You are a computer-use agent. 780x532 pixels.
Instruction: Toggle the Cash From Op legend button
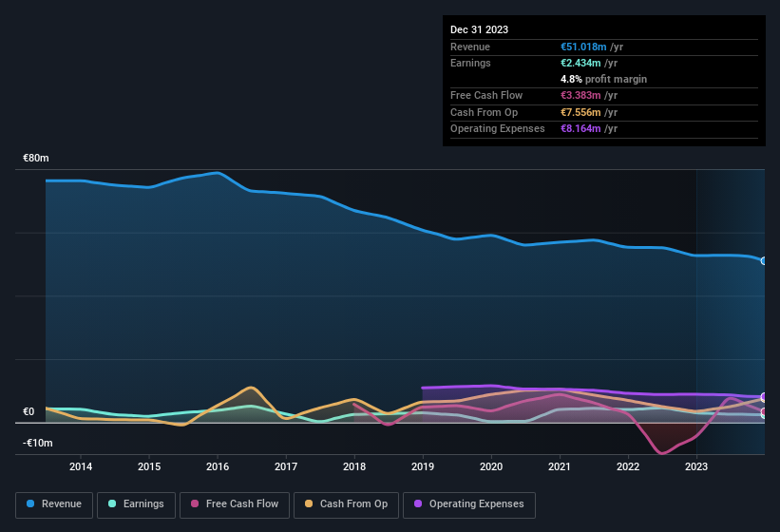[346, 504]
